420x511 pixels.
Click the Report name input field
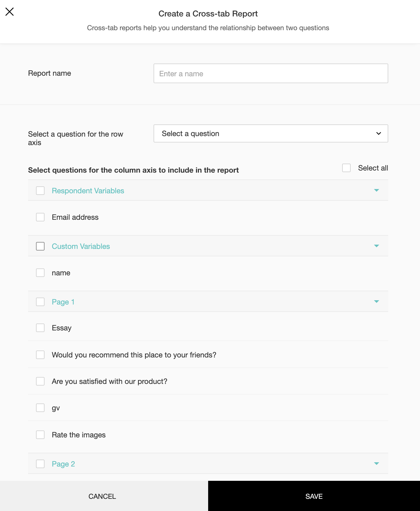click(x=271, y=73)
